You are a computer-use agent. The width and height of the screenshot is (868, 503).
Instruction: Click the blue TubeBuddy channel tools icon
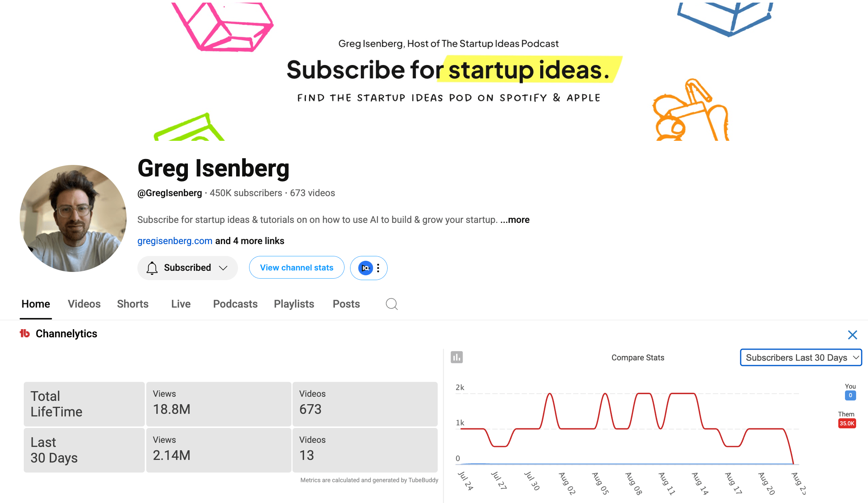coord(365,268)
